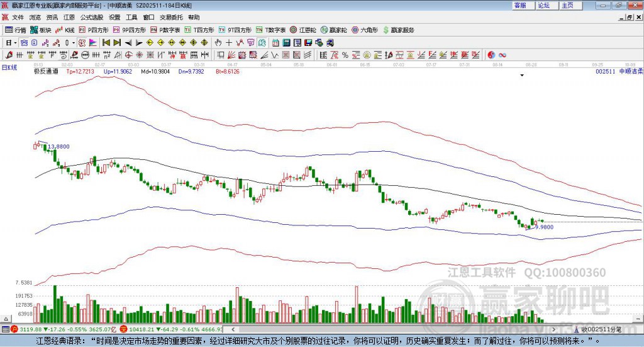Toggle the 极 channel indicator icon
The height and width of the screenshot is (347, 644).
(x=82, y=43)
